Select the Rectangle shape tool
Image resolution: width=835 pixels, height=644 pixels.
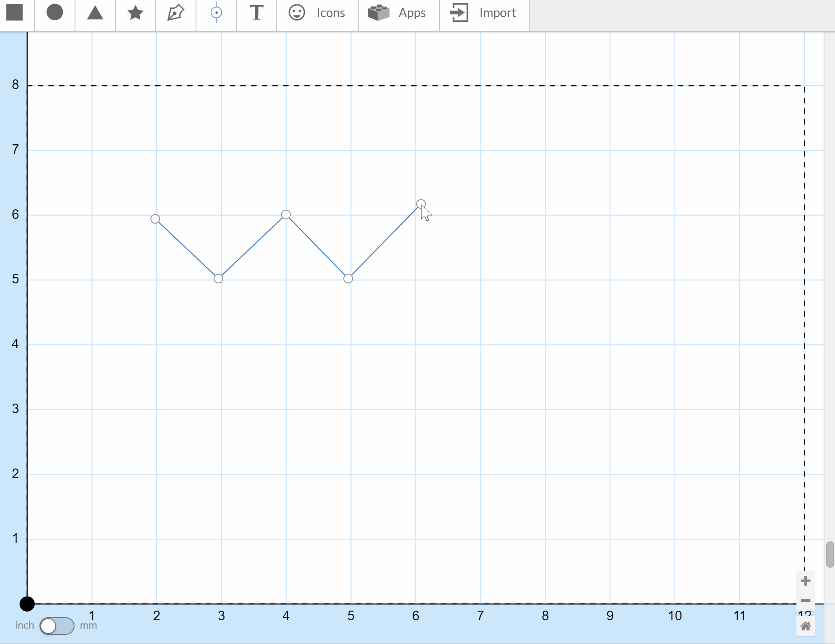click(x=15, y=13)
